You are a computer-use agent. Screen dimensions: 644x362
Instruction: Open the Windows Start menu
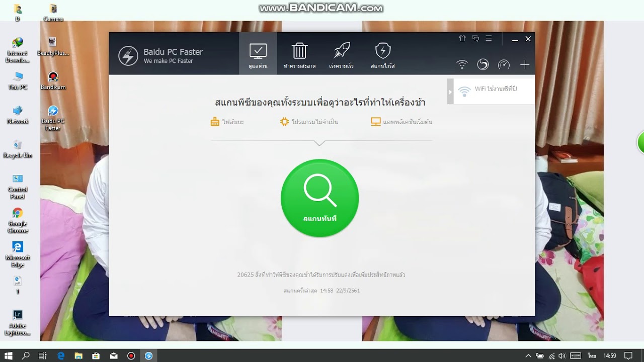[x=9, y=355]
